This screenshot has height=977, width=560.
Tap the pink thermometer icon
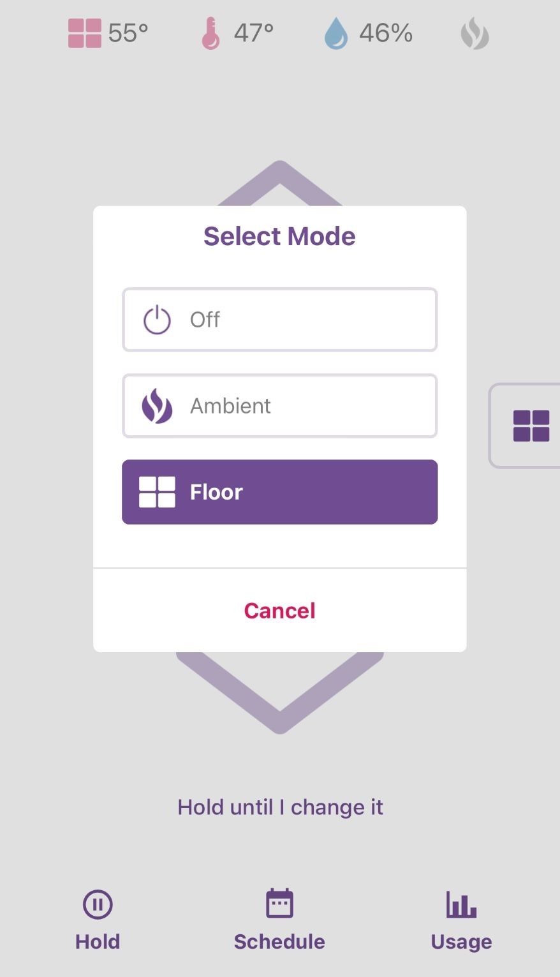click(210, 33)
